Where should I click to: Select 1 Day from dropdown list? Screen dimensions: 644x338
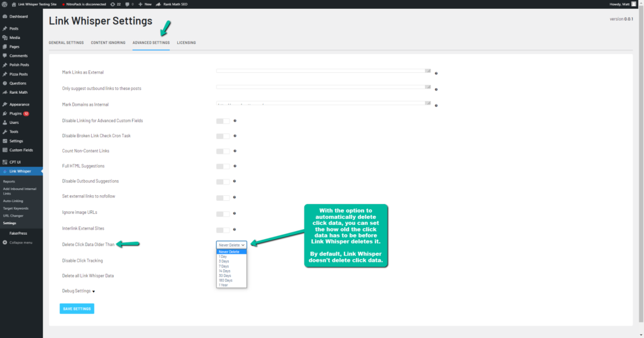tap(231, 257)
